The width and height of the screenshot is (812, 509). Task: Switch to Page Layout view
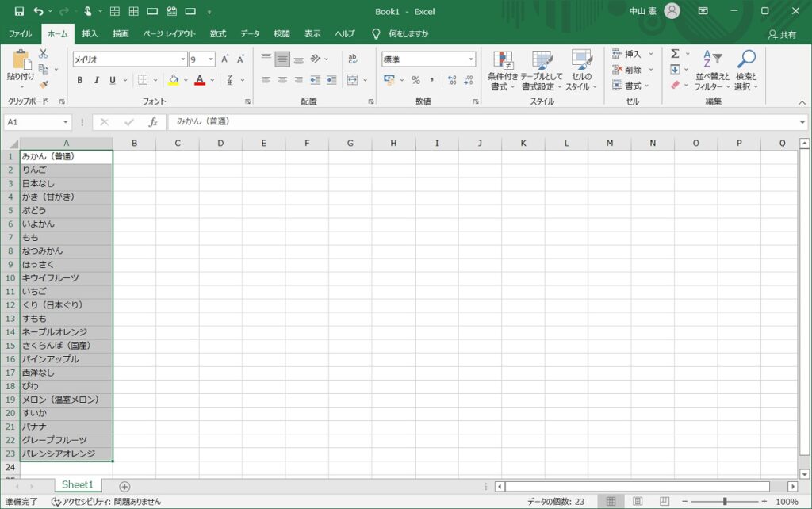pos(638,501)
